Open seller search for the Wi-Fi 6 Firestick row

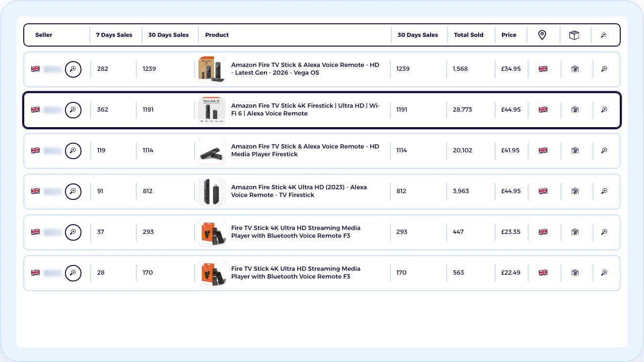click(73, 110)
